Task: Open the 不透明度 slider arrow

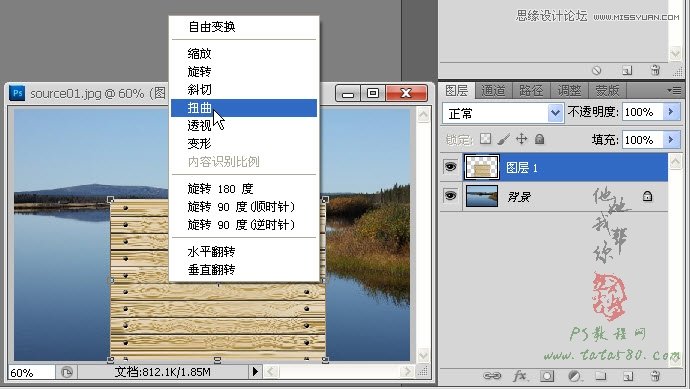Action: click(672, 112)
